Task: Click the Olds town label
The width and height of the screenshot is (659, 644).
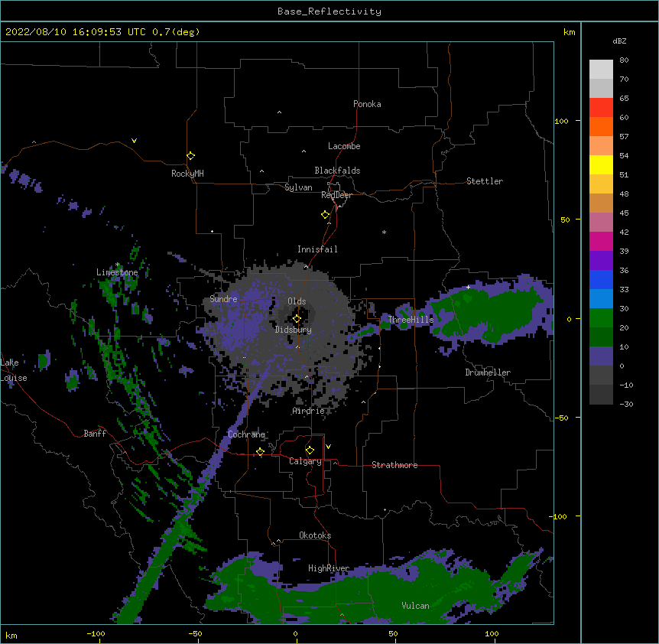Action: (x=297, y=301)
